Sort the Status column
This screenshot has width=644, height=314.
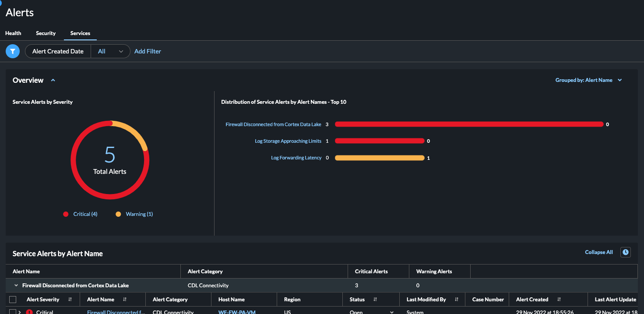click(375, 300)
